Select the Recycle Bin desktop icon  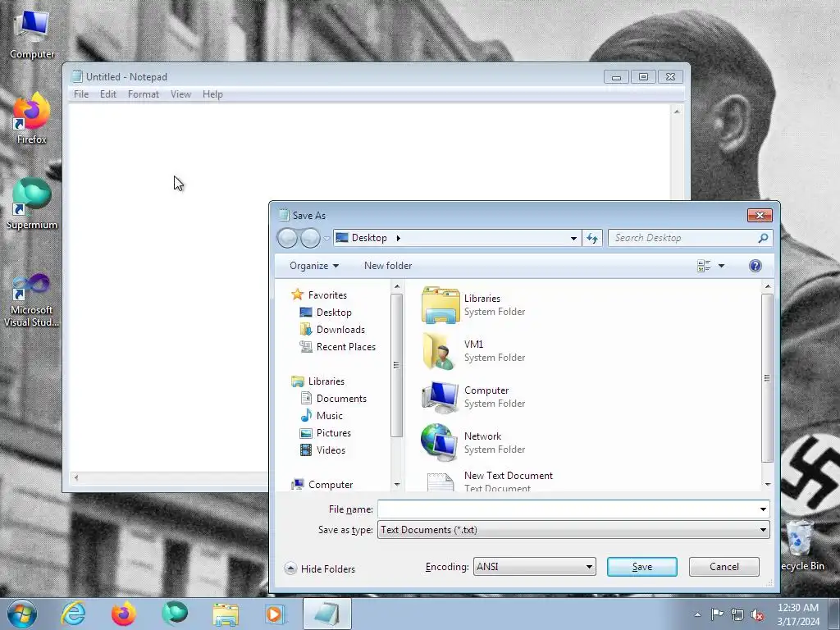point(801,546)
